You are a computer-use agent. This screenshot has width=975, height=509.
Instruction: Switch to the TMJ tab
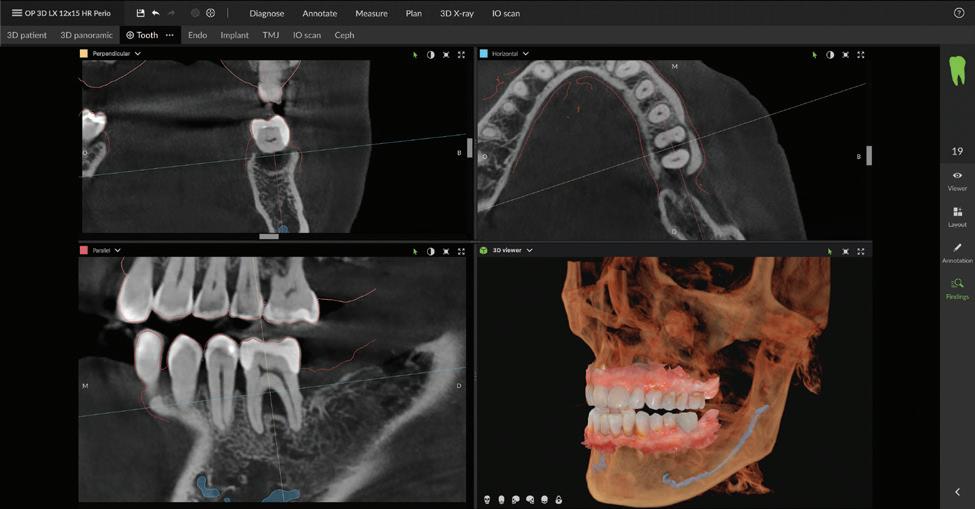coord(270,35)
